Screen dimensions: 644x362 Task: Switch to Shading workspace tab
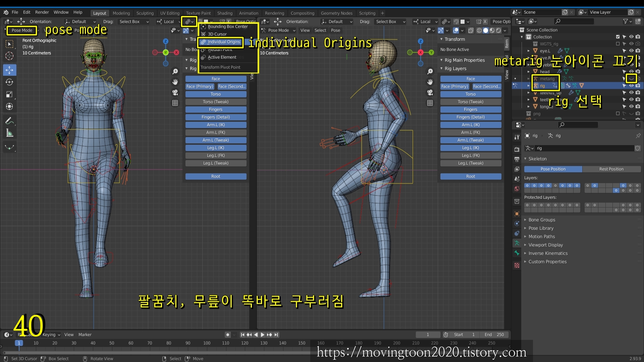coord(225,13)
